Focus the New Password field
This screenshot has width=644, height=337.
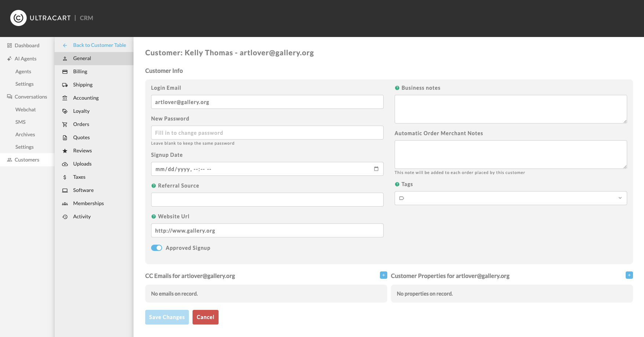tap(267, 133)
